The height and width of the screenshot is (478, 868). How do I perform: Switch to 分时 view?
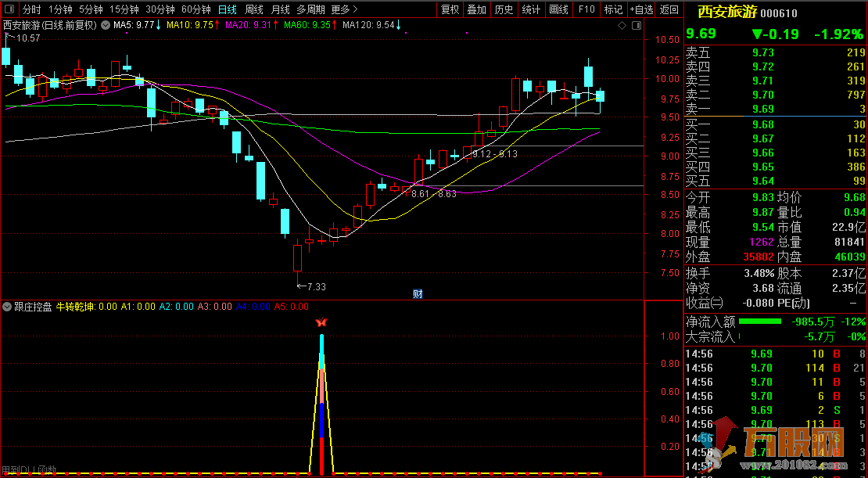(31, 9)
